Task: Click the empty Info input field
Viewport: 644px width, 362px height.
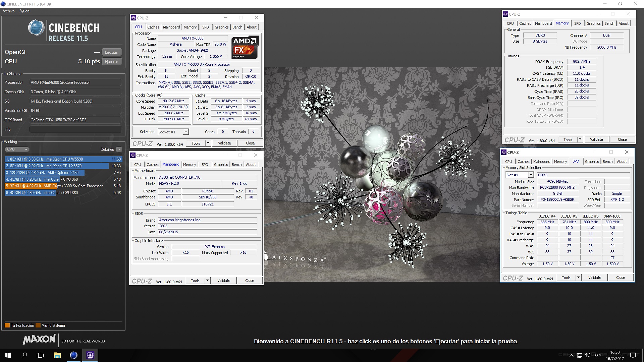Action: (75, 129)
